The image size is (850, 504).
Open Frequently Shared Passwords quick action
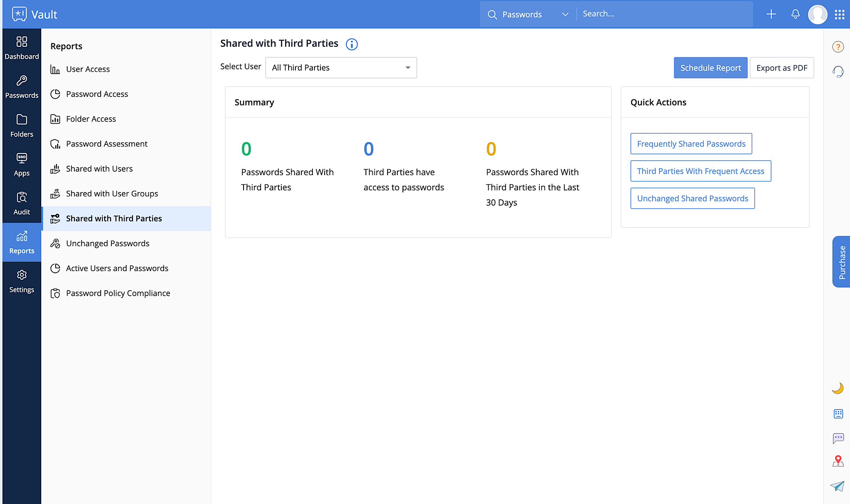691,144
